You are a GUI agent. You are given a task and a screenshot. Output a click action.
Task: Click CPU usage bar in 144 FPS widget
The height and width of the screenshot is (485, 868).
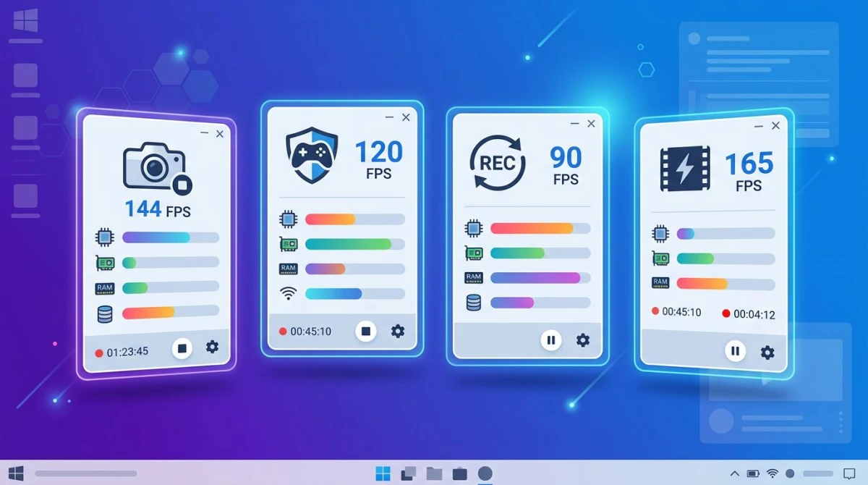click(171, 237)
